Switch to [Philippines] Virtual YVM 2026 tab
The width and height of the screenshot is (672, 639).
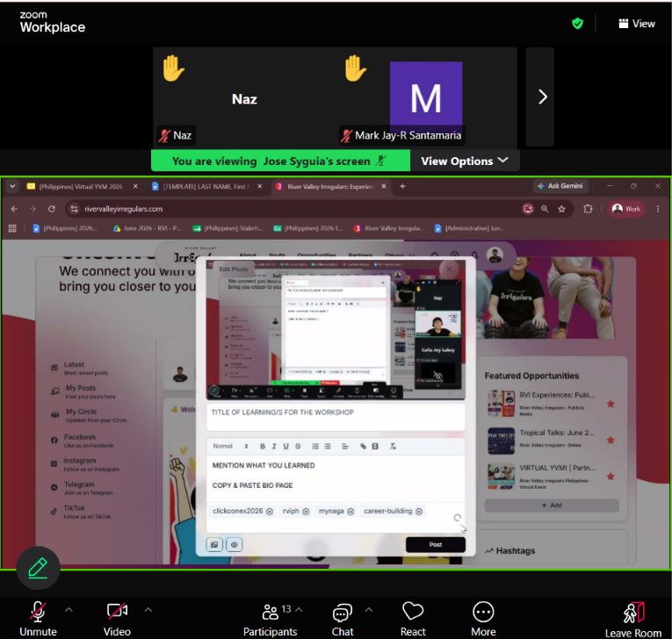[x=81, y=186]
